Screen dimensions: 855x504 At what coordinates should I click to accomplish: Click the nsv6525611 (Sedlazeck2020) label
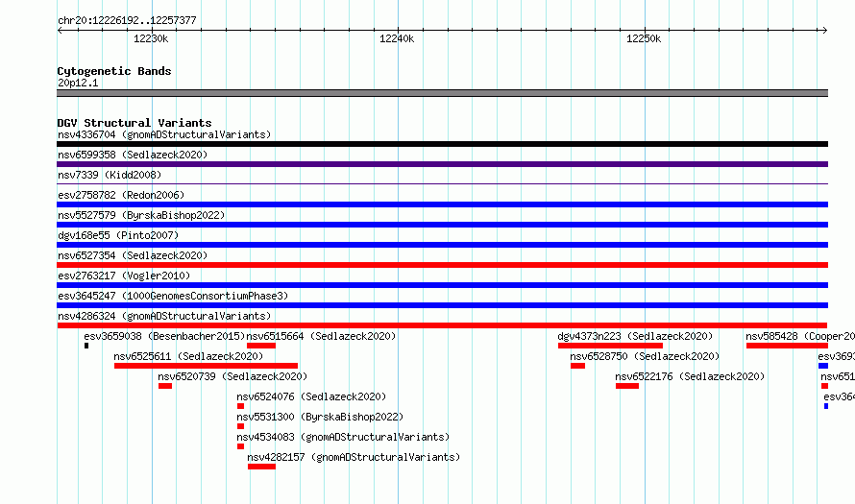pyautogui.click(x=188, y=356)
